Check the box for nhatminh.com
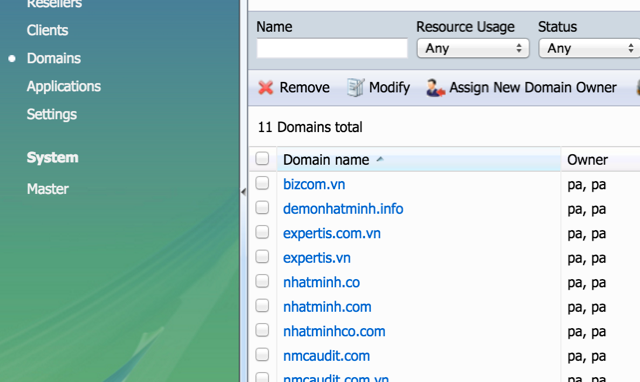 point(262,306)
